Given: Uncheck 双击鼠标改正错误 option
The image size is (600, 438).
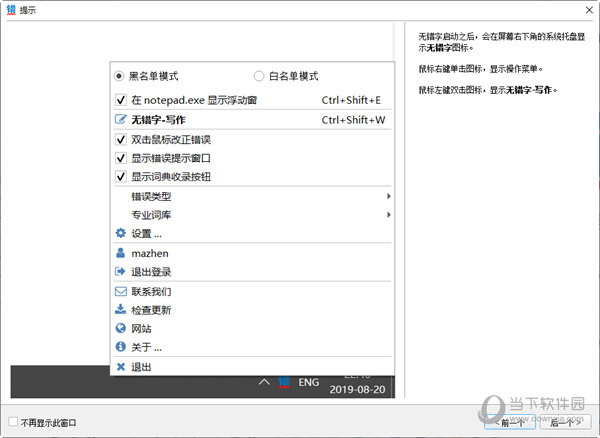Looking at the screenshot, I should click(121, 140).
